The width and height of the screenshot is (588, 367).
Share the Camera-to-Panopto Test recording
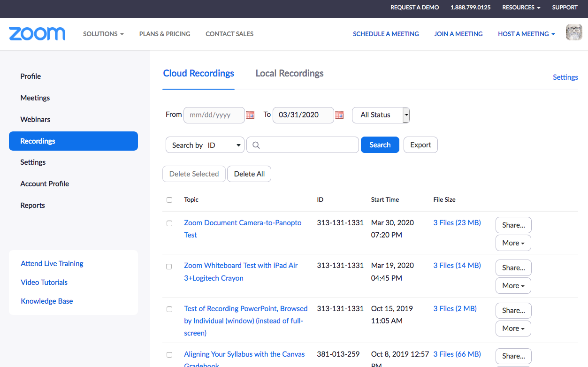point(513,225)
